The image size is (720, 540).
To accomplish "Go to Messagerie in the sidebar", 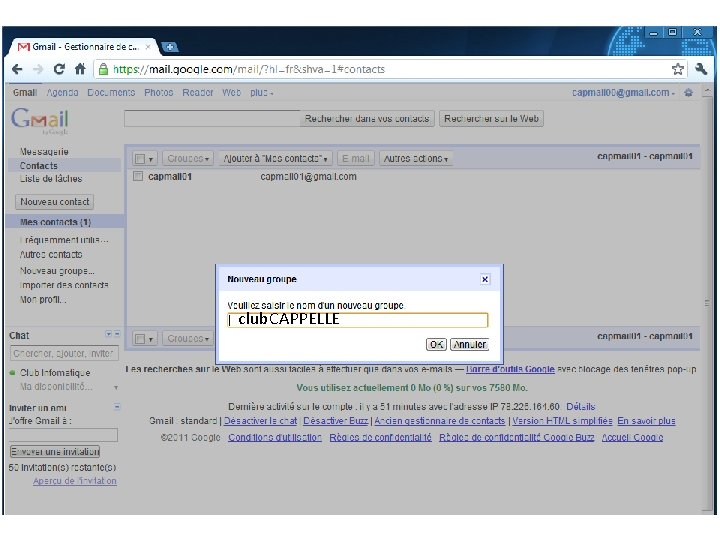I will [44, 152].
